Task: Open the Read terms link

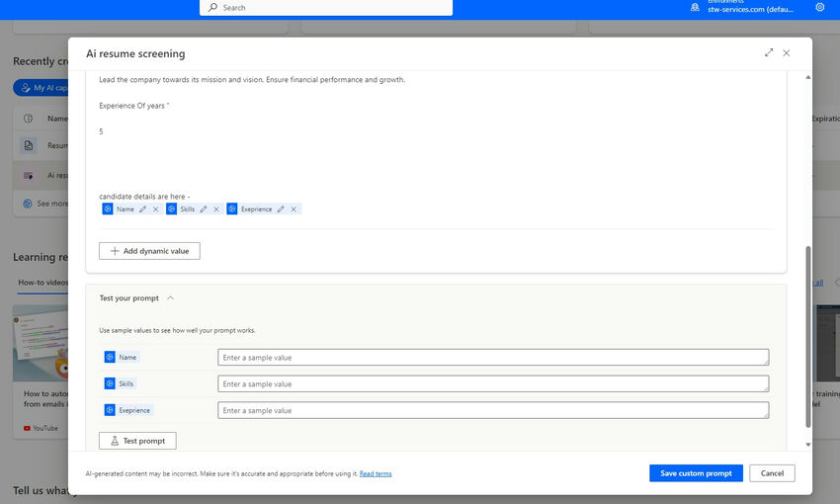Action: (376, 473)
